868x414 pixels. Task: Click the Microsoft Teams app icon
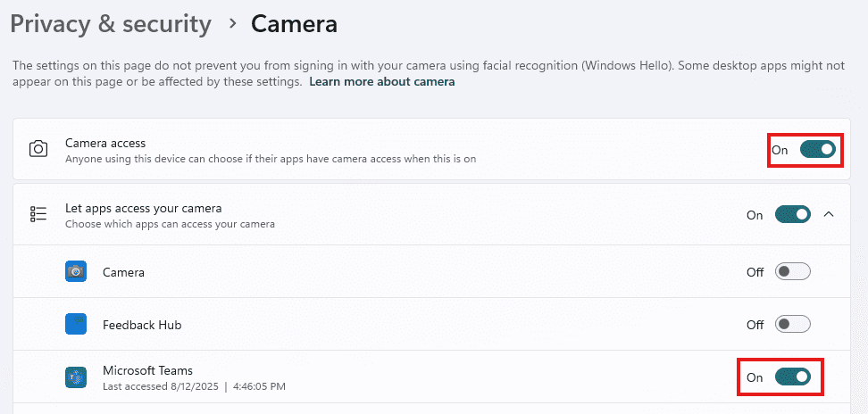pos(75,377)
